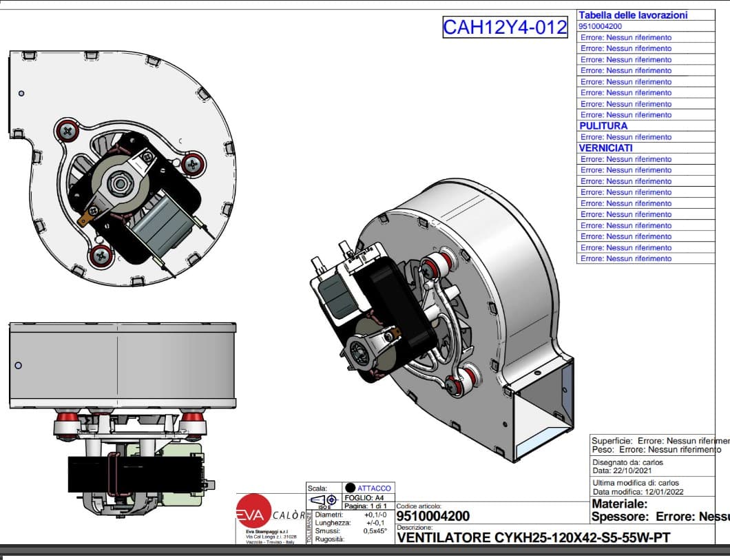Click the front view of the blower fan

[122, 167]
